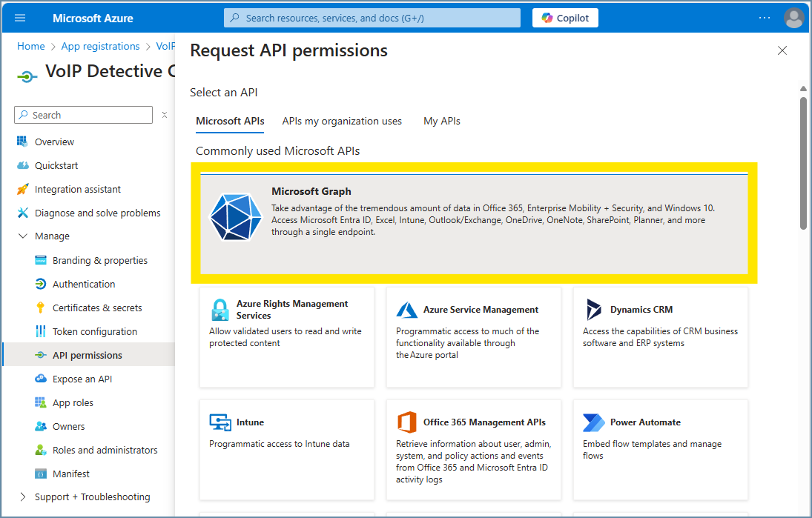This screenshot has height=518, width=812.
Task: Switch to the Microsoft APIs tab
Action: [x=230, y=121]
